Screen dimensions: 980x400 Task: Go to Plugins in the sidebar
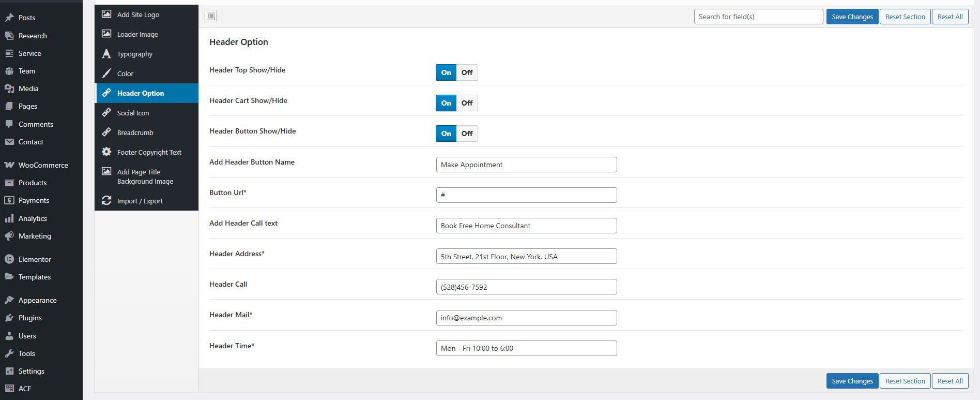pyautogui.click(x=30, y=318)
